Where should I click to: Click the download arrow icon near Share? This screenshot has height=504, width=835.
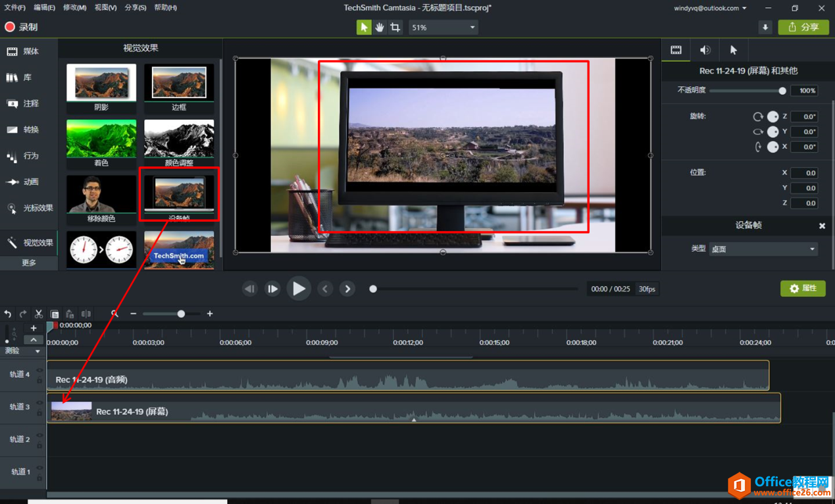coord(765,27)
